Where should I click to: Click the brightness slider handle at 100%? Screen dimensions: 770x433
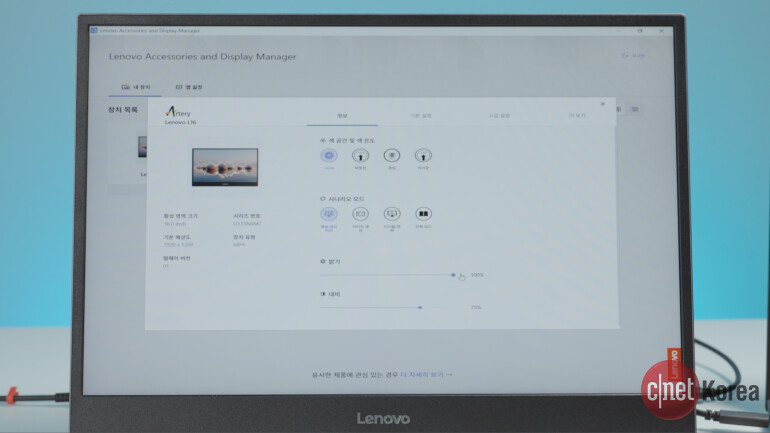coord(453,275)
